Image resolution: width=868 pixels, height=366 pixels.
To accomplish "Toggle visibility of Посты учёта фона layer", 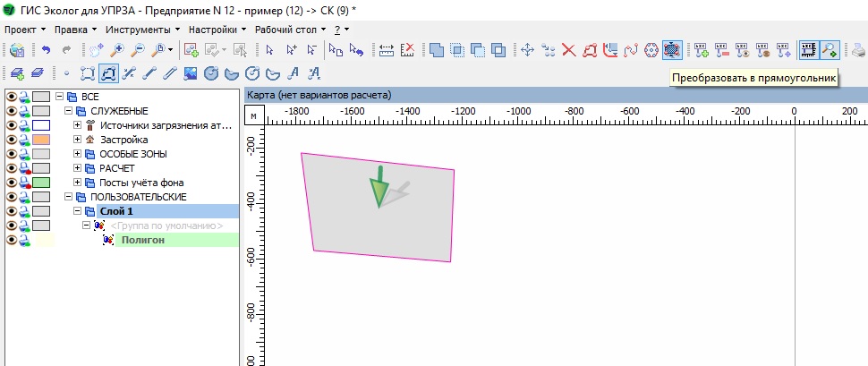I will coord(12,183).
